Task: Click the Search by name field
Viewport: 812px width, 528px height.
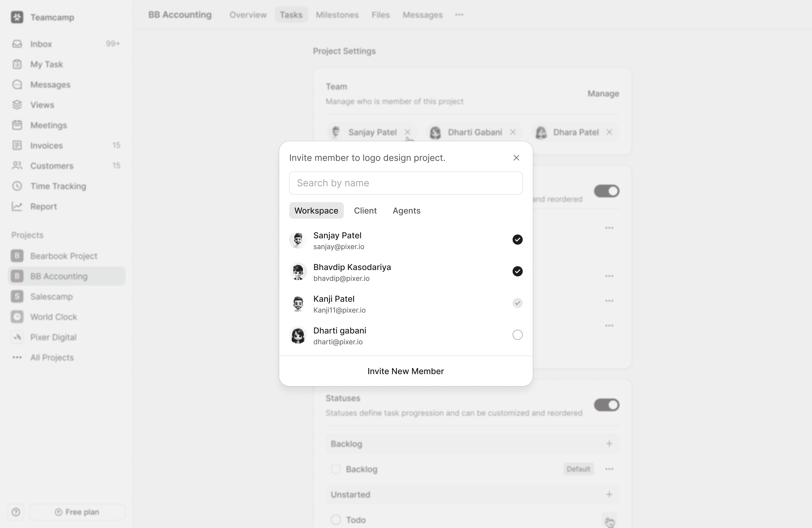Action: click(406, 183)
